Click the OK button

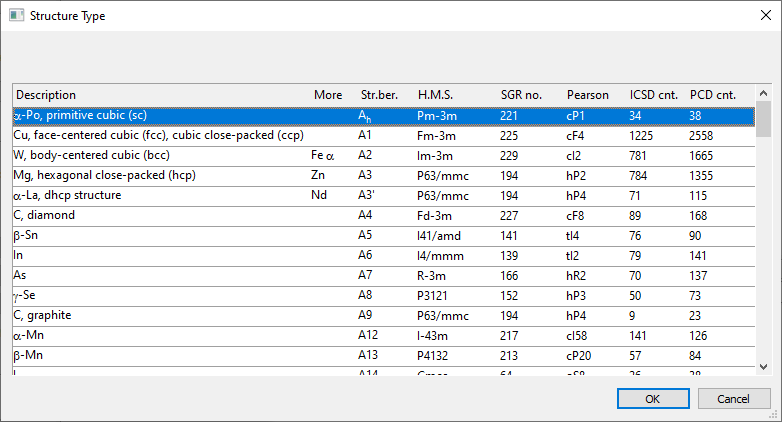tap(652, 398)
